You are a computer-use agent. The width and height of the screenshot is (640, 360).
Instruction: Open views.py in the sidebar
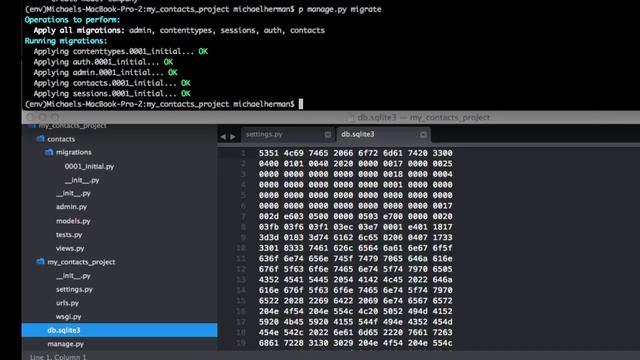[70, 248]
